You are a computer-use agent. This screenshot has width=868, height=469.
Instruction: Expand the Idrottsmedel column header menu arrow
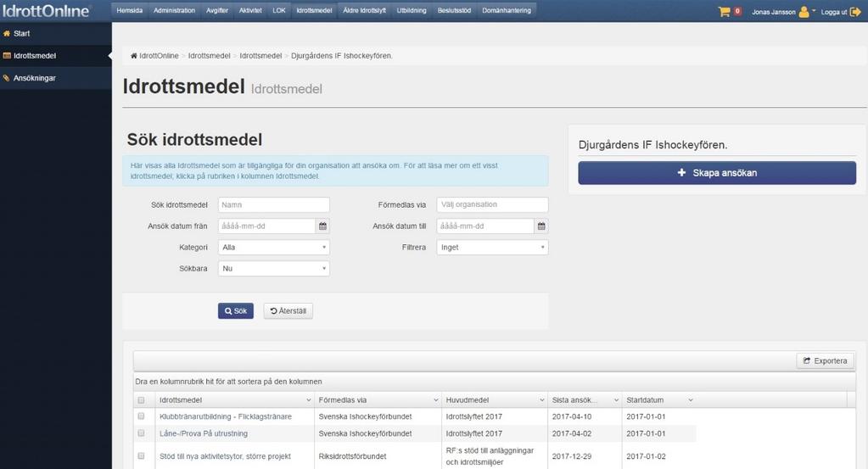[x=308, y=399]
